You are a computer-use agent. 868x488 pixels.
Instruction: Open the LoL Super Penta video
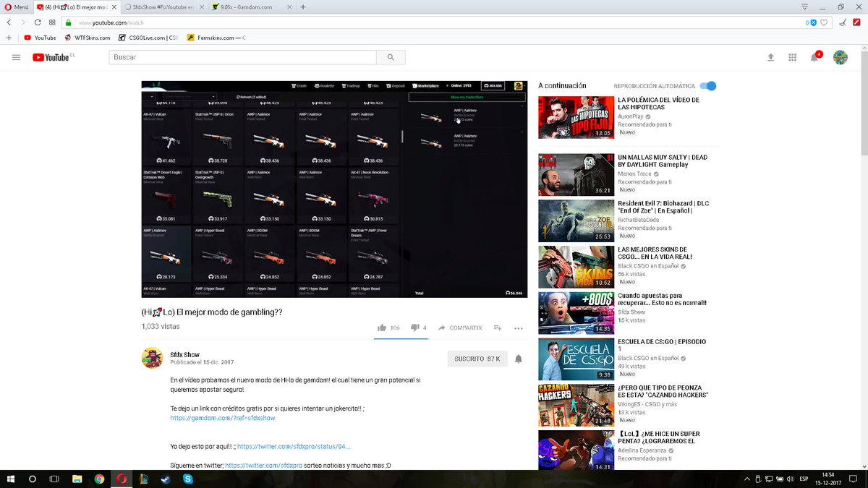pyautogui.click(x=576, y=451)
